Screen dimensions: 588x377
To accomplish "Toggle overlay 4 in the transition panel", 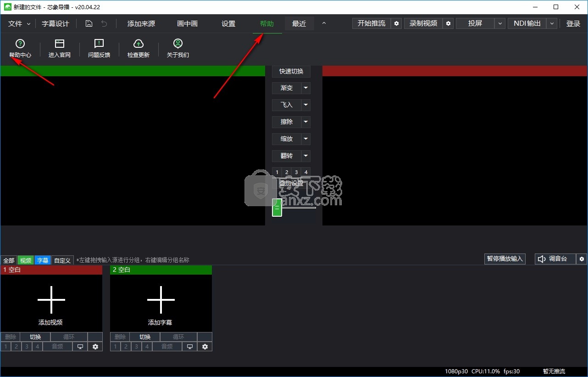I will [306, 172].
